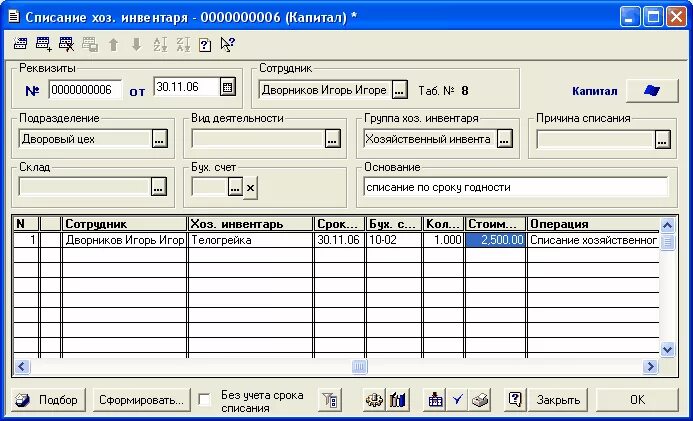Select the Списание хозяйственног operation cell

tap(593, 240)
